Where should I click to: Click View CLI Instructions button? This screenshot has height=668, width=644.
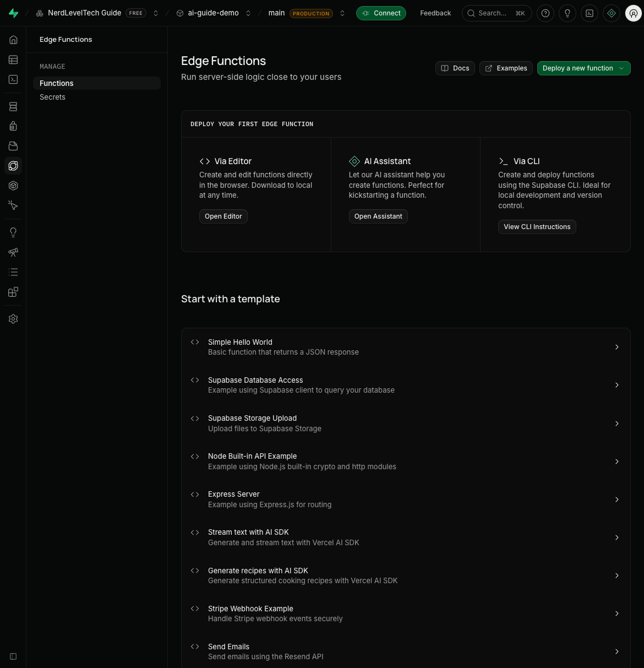(x=537, y=227)
